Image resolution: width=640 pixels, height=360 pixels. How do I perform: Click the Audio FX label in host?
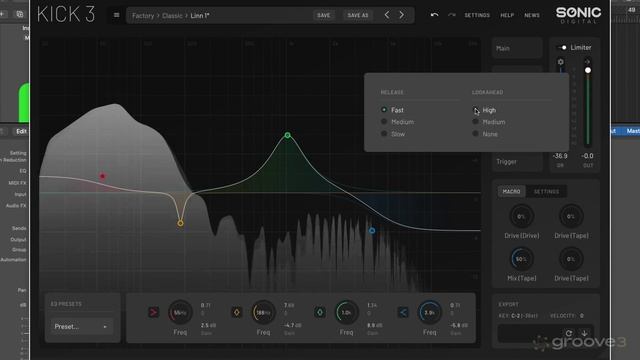pyautogui.click(x=16, y=206)
